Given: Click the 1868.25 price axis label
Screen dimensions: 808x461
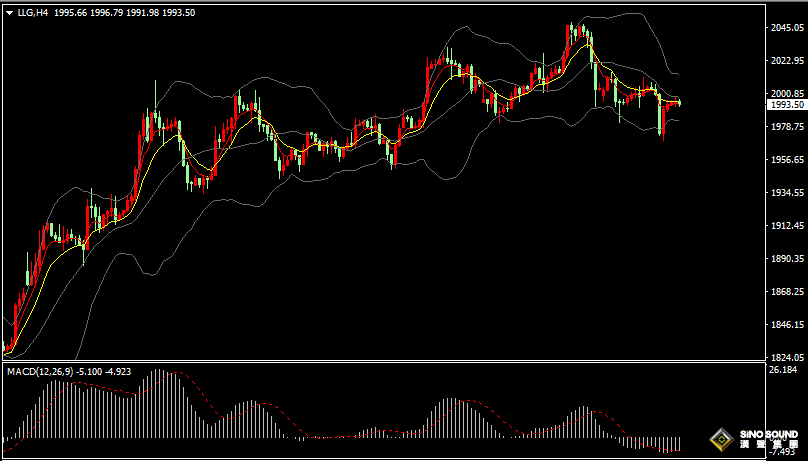Looking at the screenshot, I should coord(787,292).
